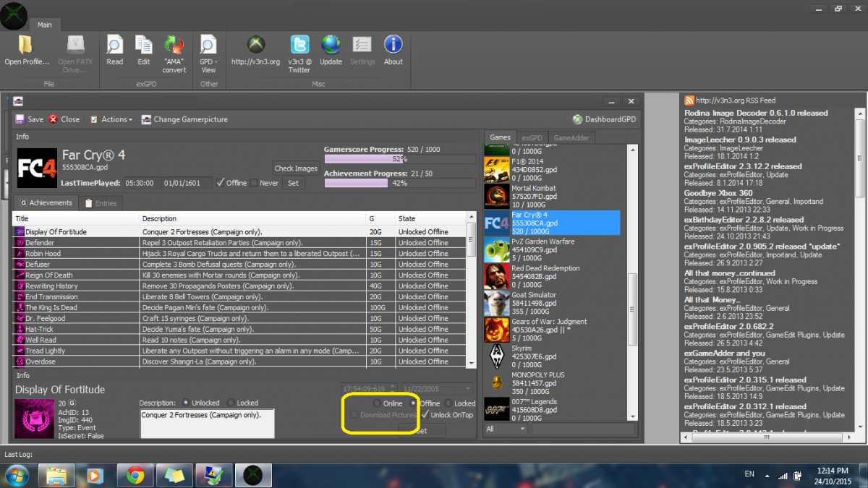Image resolution: width=868 pixels, height=488 pixels.
Task: Open the GPD-View tool
Action: tap(208, 46)
